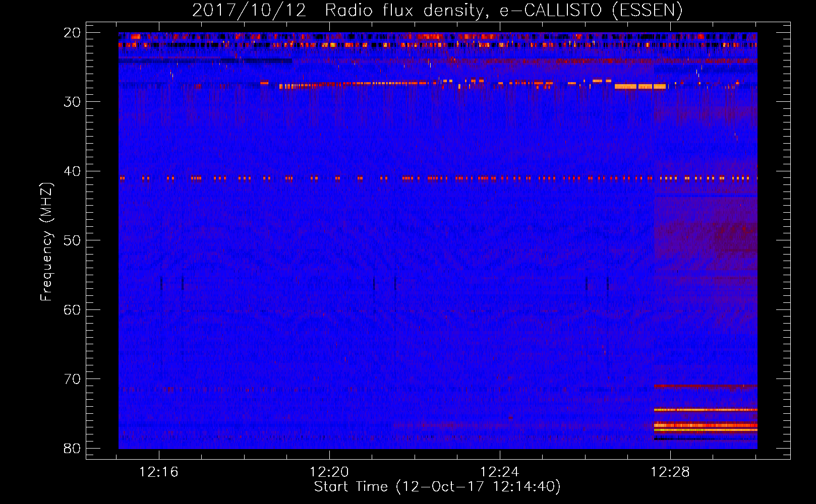Click the 'Frequency (MHZ)' y-axis label
This screenshot has height=504, width=816.
pyautogui.click(x=46, y=242)
